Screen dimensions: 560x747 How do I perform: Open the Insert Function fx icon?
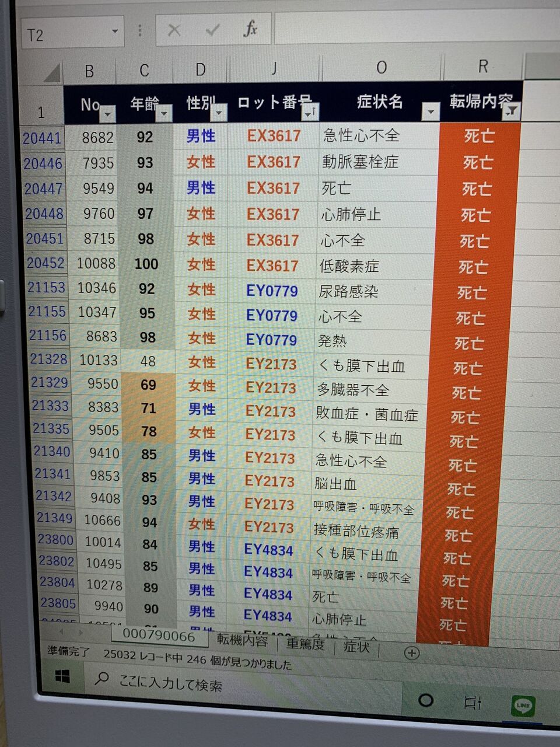click(250, 28)
